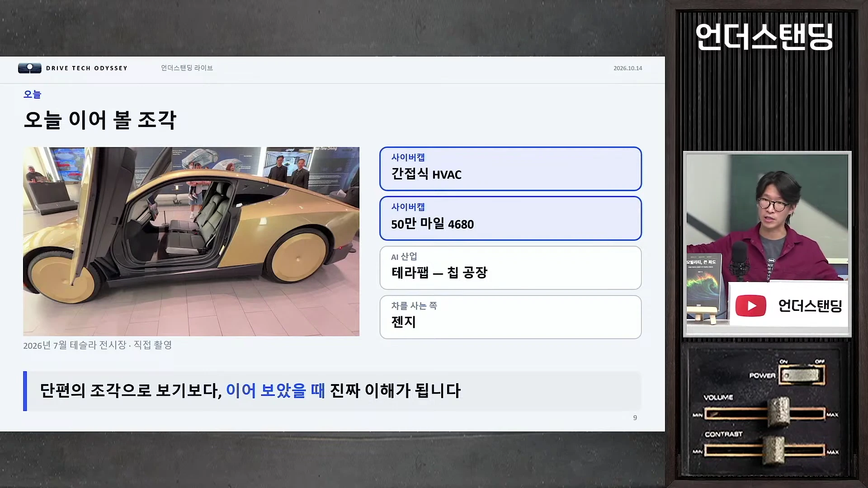Screen dimensions: 868x488
Task: Click the slide page number 9
Action: click(x=635, y=418)
